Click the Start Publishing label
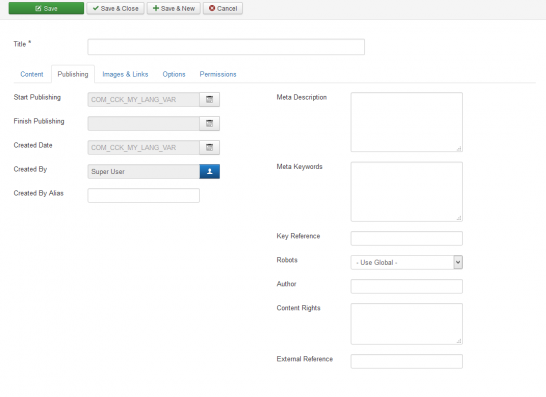This screenshot has width=546, height=397. tap(37, 97)
